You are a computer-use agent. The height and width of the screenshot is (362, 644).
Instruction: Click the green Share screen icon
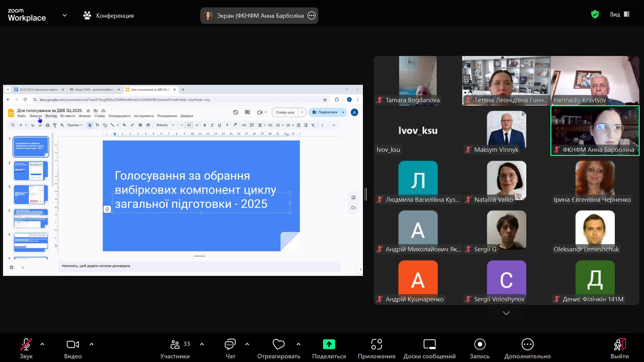pyautogui.click(x=329, y=344)
